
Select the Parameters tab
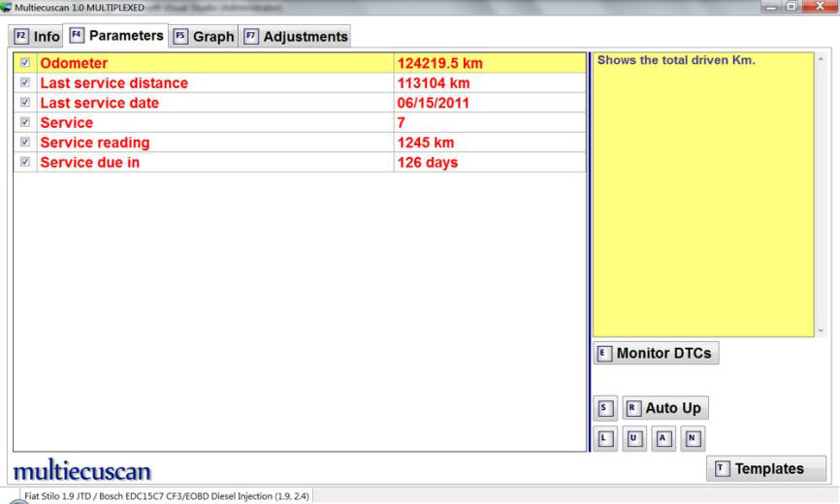pyautogui.click(x=116, y=36)
